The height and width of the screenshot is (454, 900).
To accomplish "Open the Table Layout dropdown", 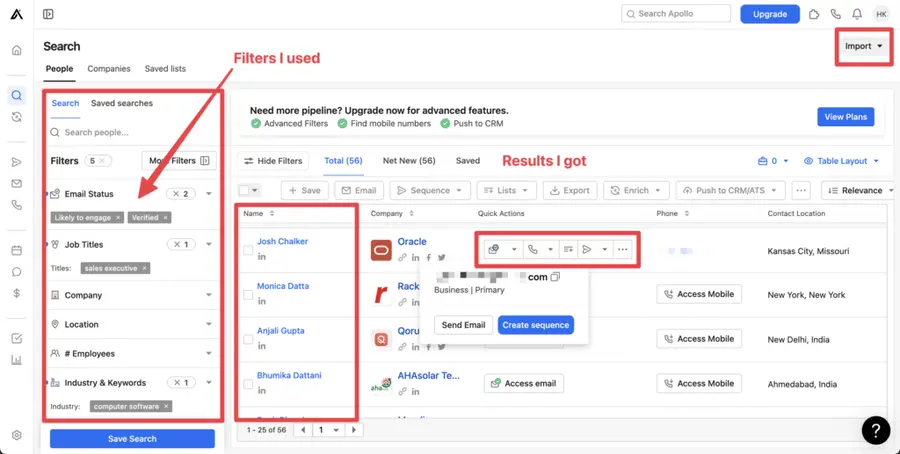I will click(x=841, y=161).
